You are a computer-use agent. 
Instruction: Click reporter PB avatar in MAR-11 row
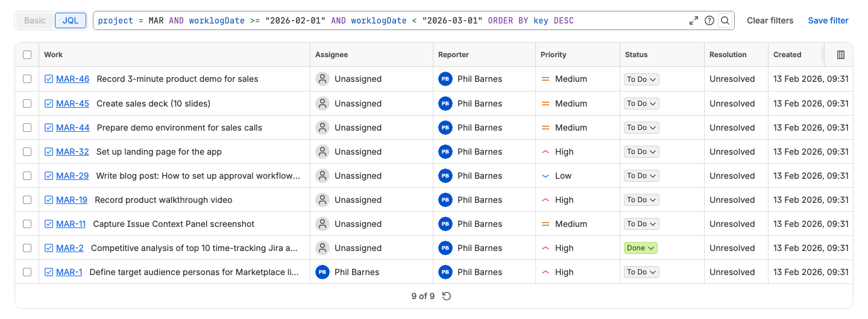click(445, 224)
